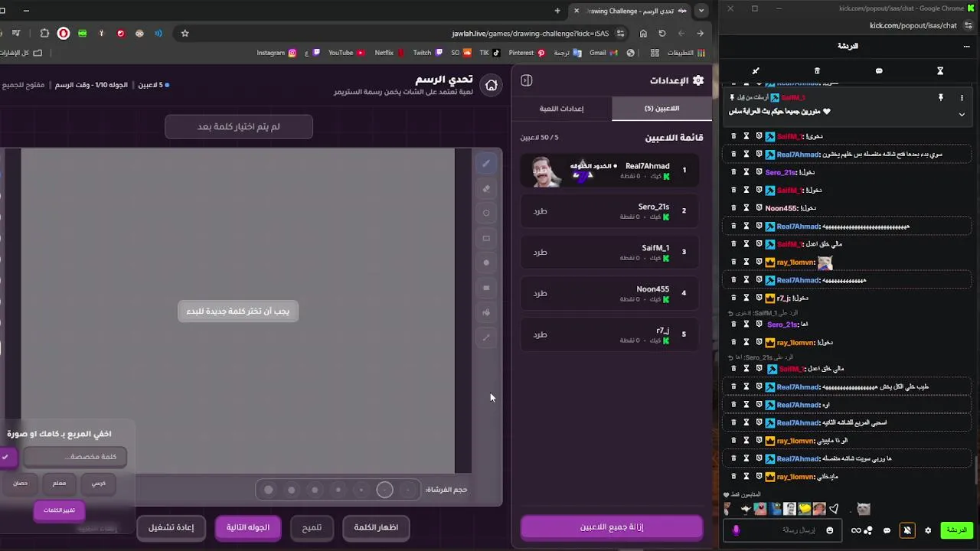Click إعادة تشغيل restart button
This screenshot has height=551, width=980.
(x=171, y=527)
